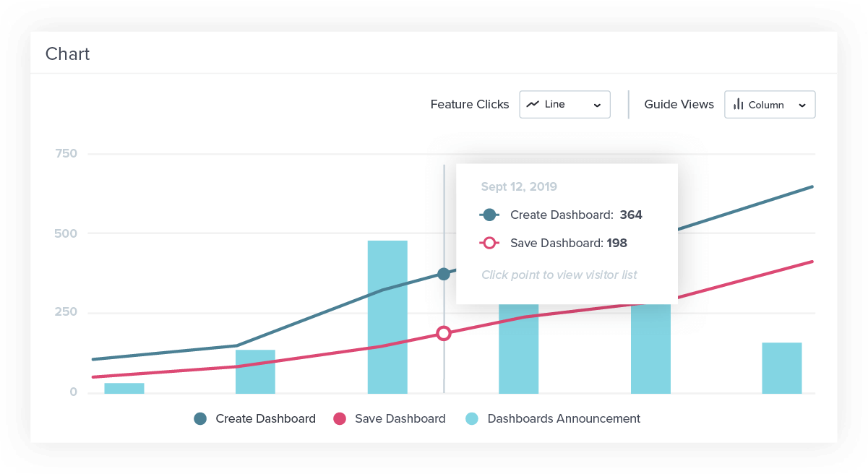Viewport: 868px width, 474px height.
Task: Click the Create Dashboard: 364 tooltip entry
Action: point(561,215)
